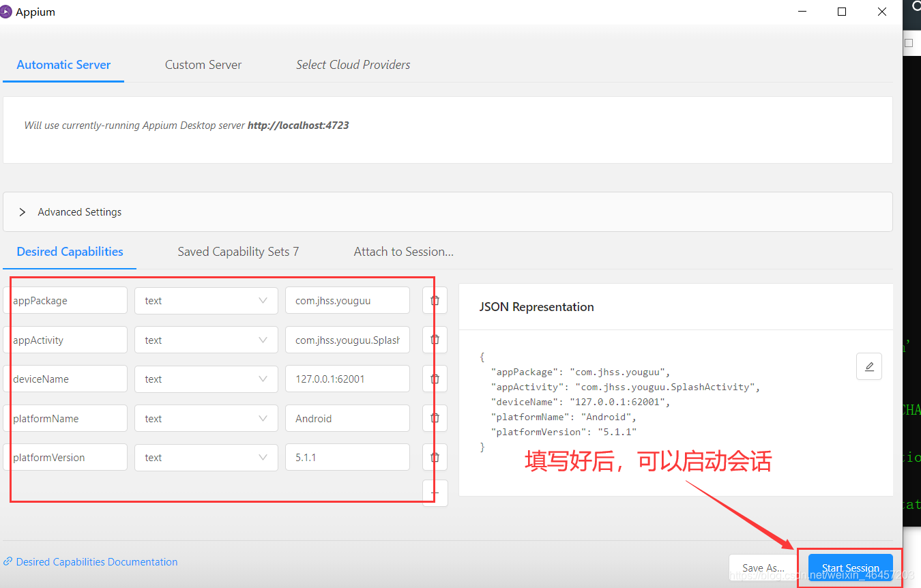
Task: Click the deviceName name field
Action: 65,379
